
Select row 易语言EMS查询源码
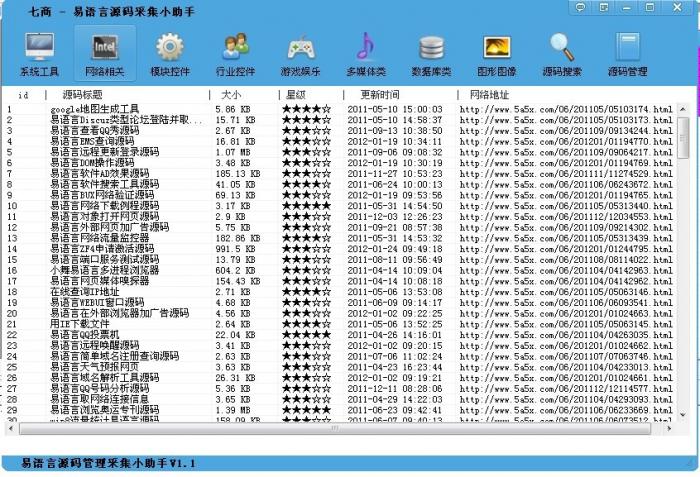point(339,141)
